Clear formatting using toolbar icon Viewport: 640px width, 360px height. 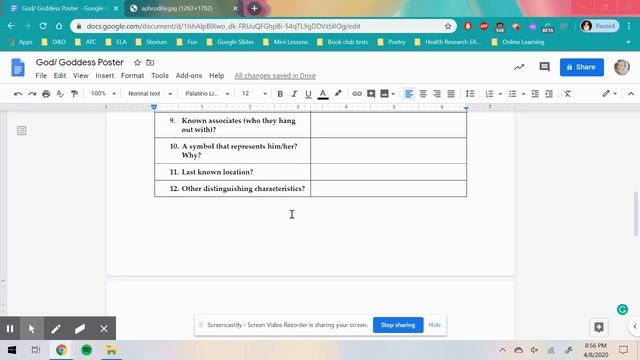pyautogui.click(x=567, y=93)
